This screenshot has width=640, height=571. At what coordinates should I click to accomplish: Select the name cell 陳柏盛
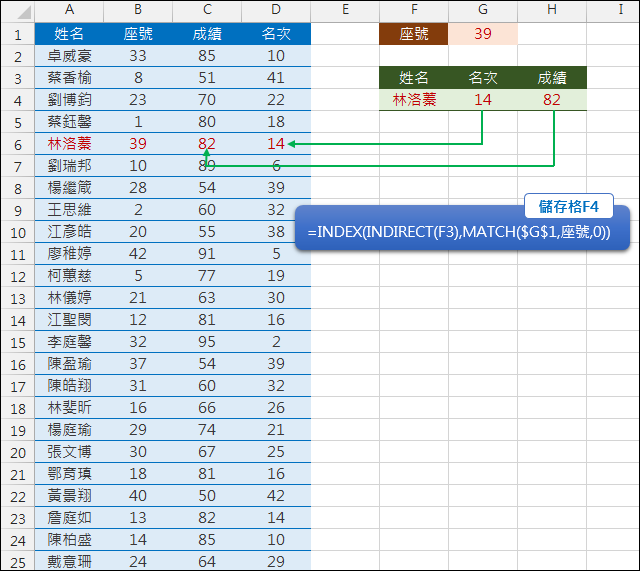(69, 540)
